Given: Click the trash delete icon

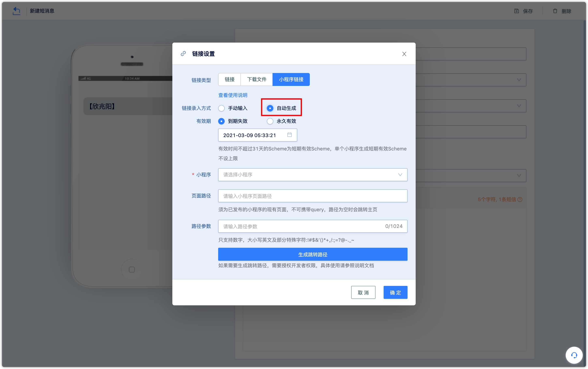Looking at the screenshot, I should coord(555,11).
